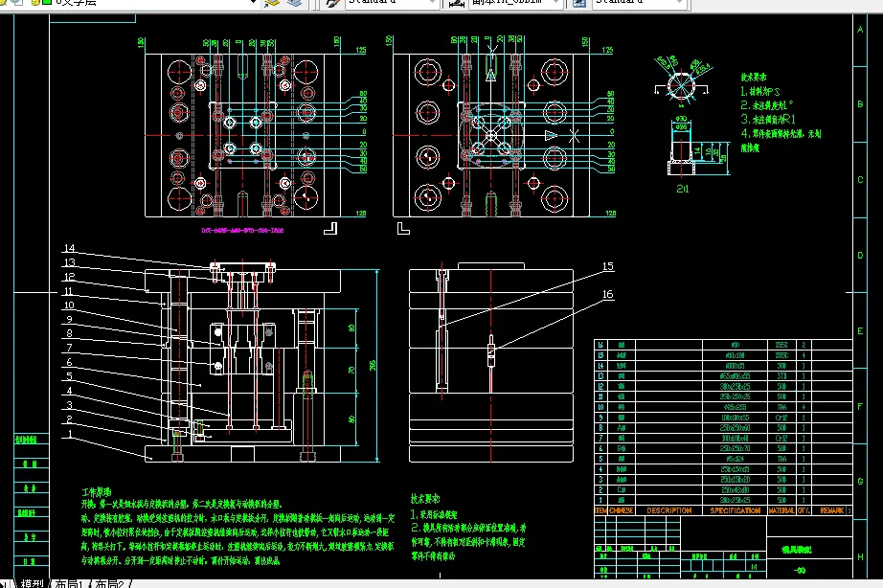The width and height of the screenshot is (883, 588).
Task: Click the layer properties manager icon
Action: pos(271,3)
